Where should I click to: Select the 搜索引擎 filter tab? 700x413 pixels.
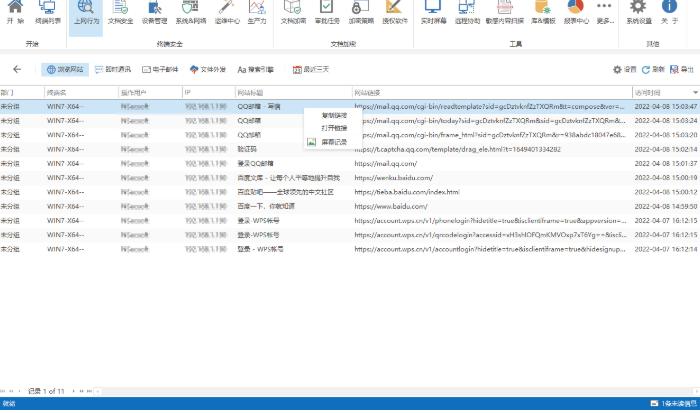pyautogui.click(x=256, y=70)
